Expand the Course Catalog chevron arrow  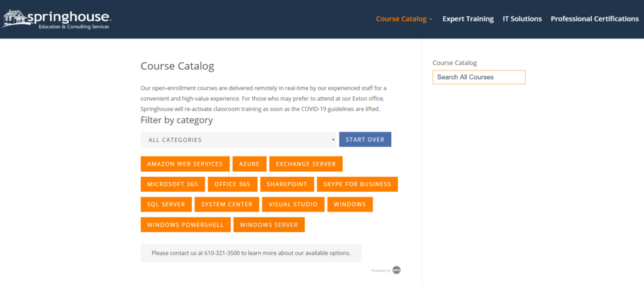(x=431, y=20)
